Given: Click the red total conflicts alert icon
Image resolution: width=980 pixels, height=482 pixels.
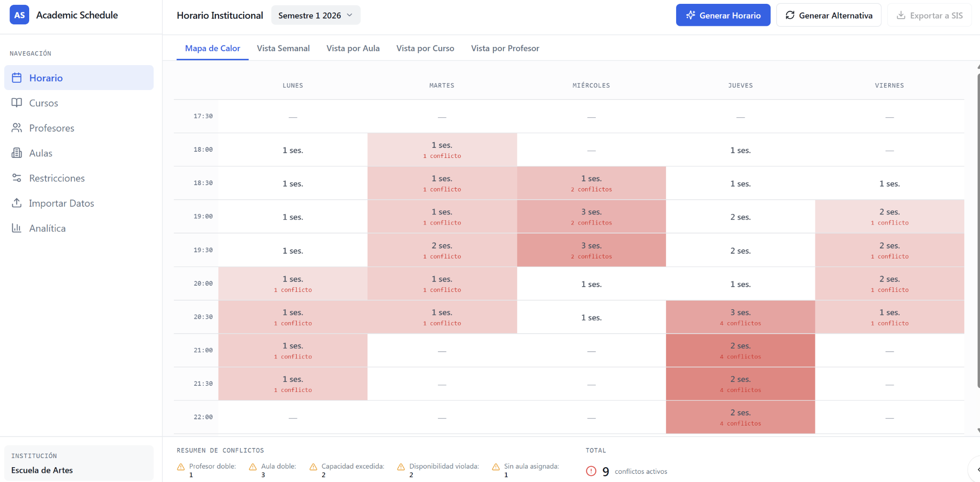Looking at the screenshot, I should coord(591,471).
